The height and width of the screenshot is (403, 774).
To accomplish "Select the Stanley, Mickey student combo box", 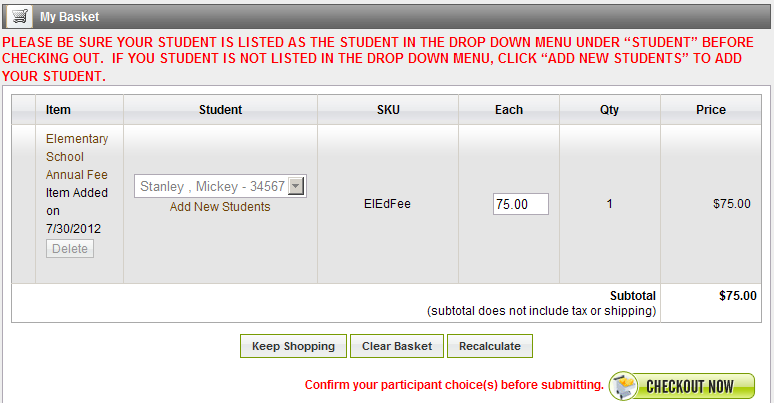I will [220, 186].
